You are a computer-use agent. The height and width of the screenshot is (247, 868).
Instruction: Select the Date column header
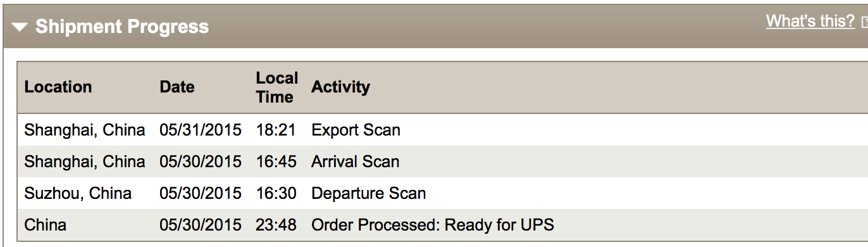(177, 87)
